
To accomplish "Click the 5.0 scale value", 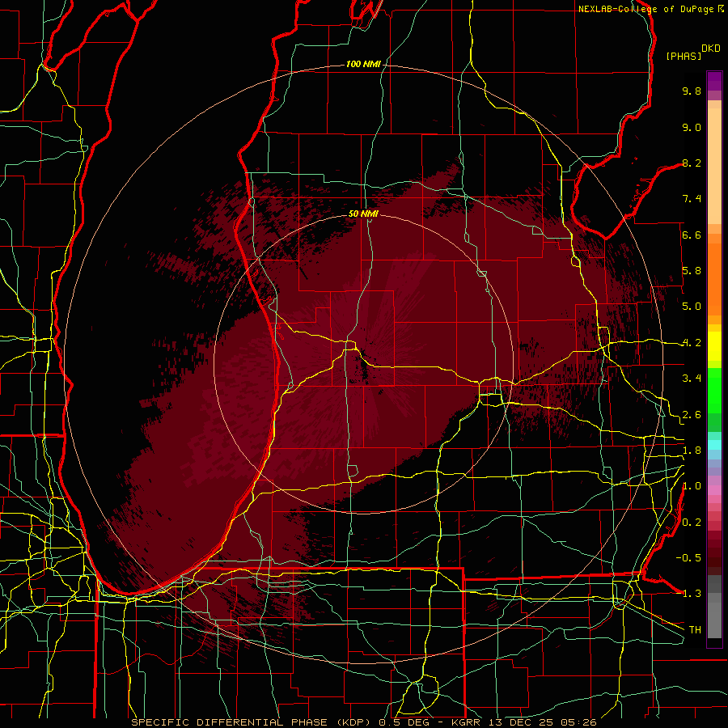I will (x=692, y=307).
